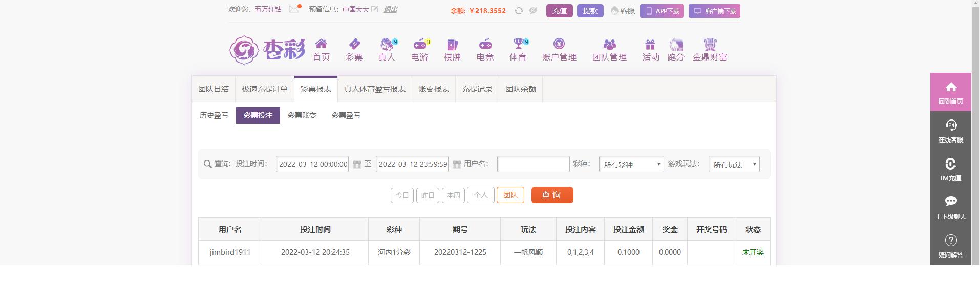Open the 金鼎财富 nav icon

coord(710,44)
